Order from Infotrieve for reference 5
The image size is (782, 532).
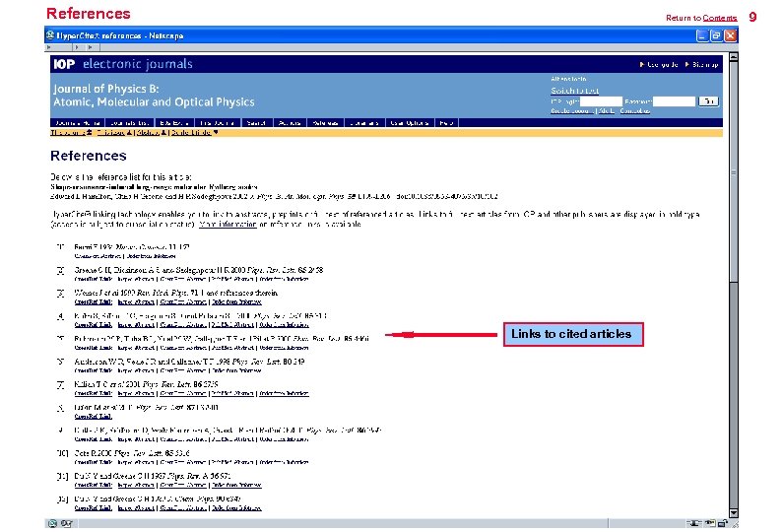[284, 348]
